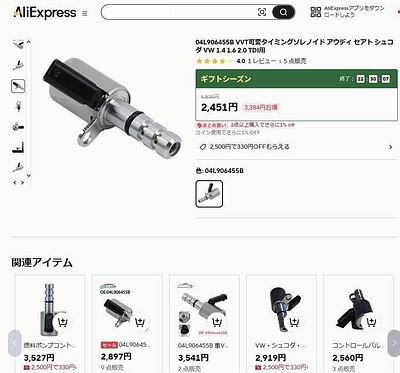The height and width of the screenshot is (373, 400).
Task: Show next related items with right arrow
Action: point(394,343)
